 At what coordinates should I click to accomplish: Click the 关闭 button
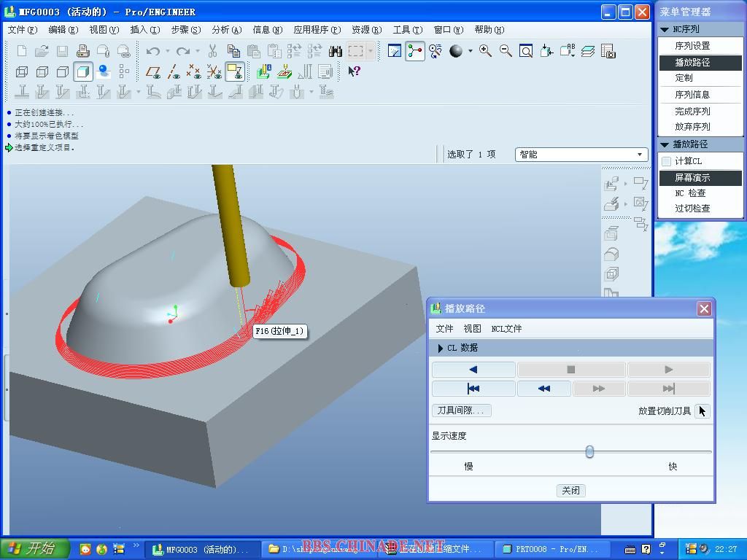(x=570, y=491)
